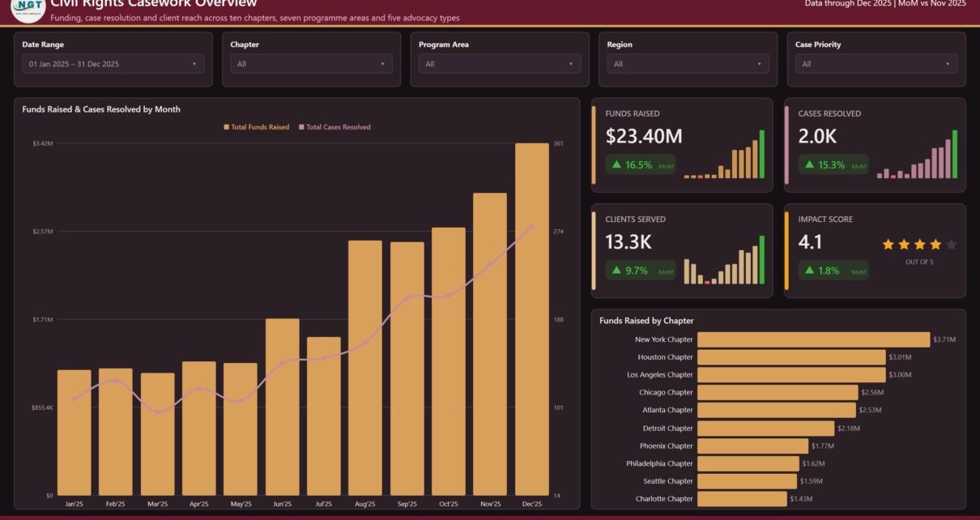Click the Aug'25 bar in monthly chart

coord(365,368)
